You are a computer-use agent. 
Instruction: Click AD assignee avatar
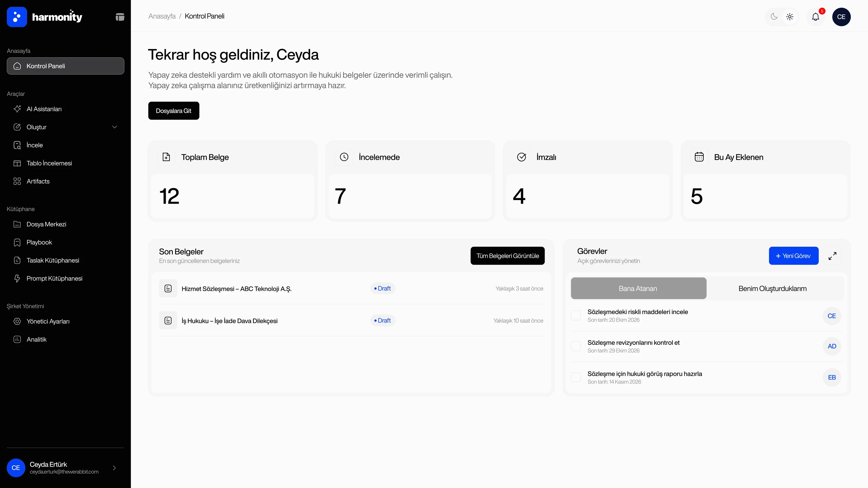(832, 346)
